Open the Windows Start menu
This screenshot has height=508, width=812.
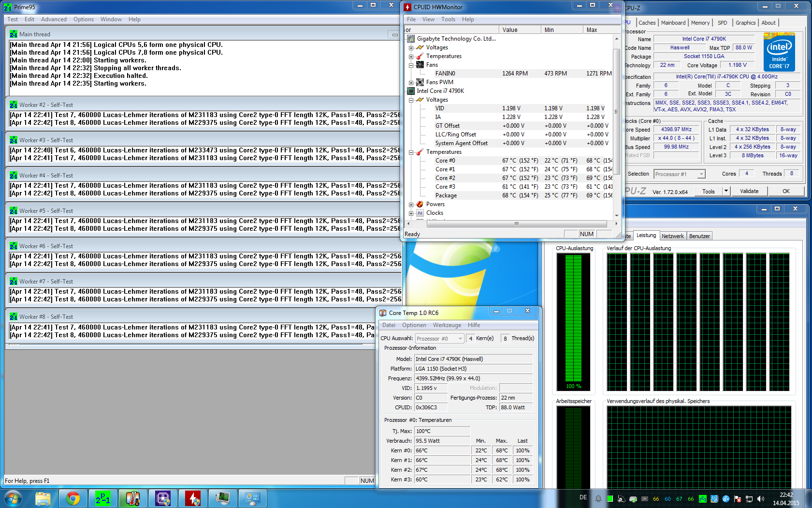point(13,498)
